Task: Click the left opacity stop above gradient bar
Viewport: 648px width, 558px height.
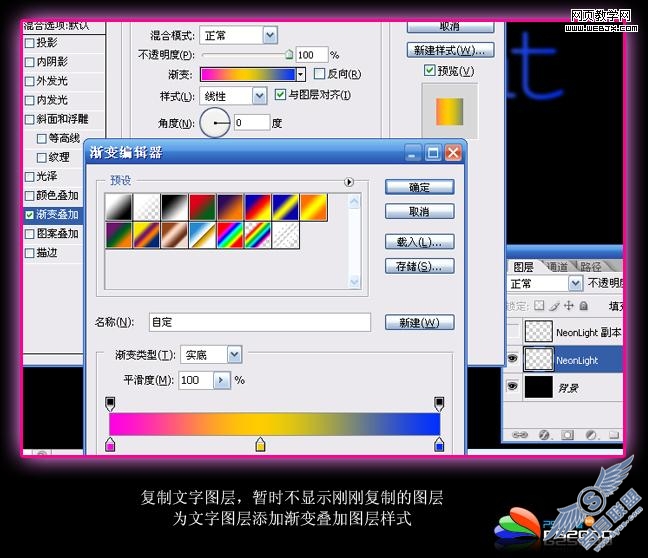Action: (110, 404)
